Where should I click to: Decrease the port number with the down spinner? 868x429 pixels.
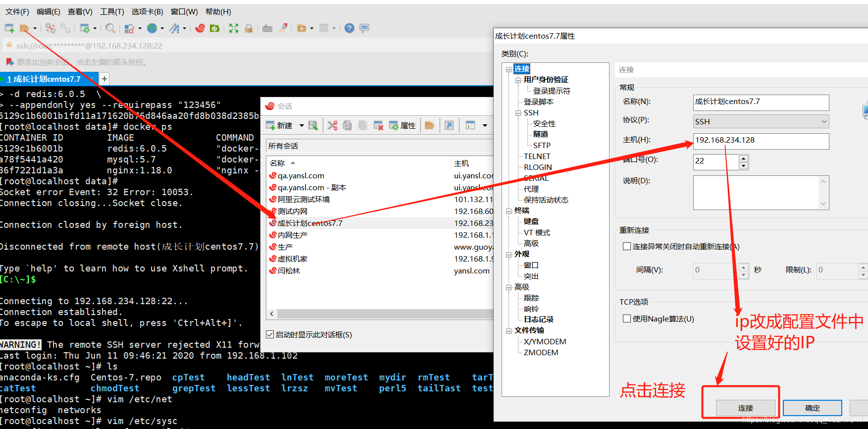point(743,166)
